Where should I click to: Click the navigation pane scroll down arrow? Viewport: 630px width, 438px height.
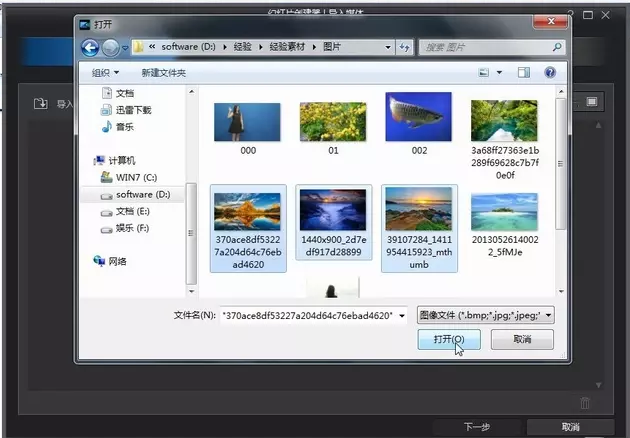coord(192,291)
